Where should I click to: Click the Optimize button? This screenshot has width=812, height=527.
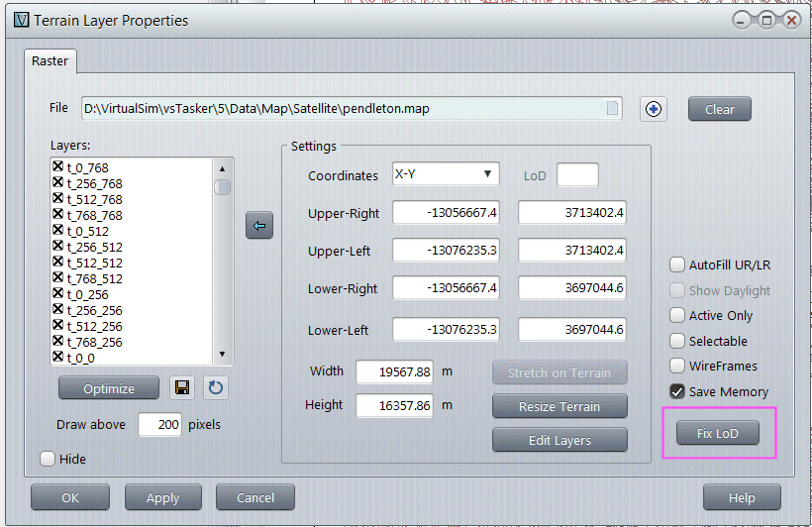109,388
